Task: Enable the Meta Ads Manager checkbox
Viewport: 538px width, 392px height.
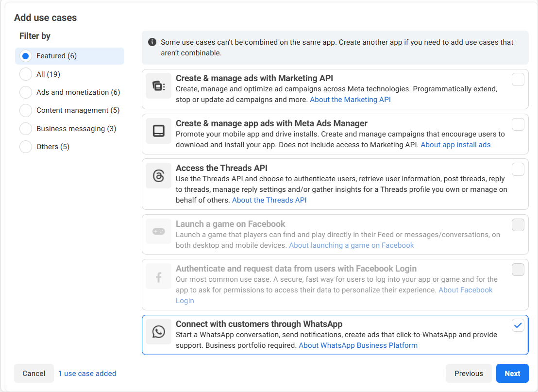Action: click(518, 124)
